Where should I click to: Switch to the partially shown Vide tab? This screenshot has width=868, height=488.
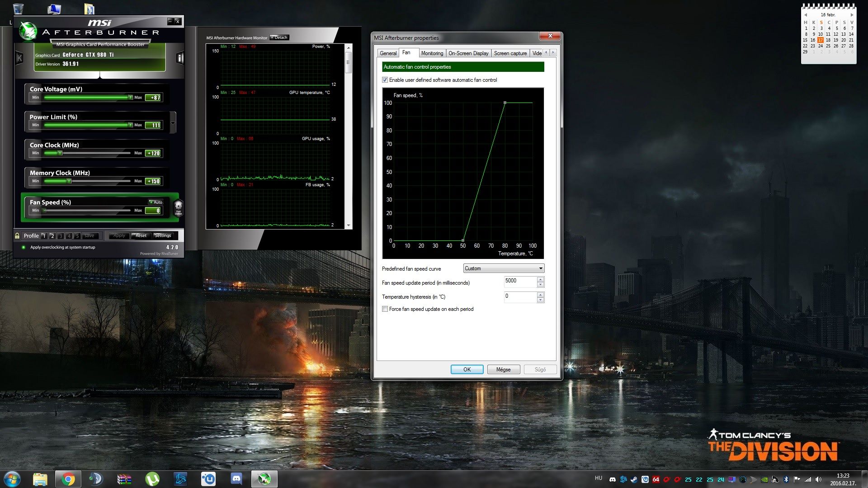537,53
